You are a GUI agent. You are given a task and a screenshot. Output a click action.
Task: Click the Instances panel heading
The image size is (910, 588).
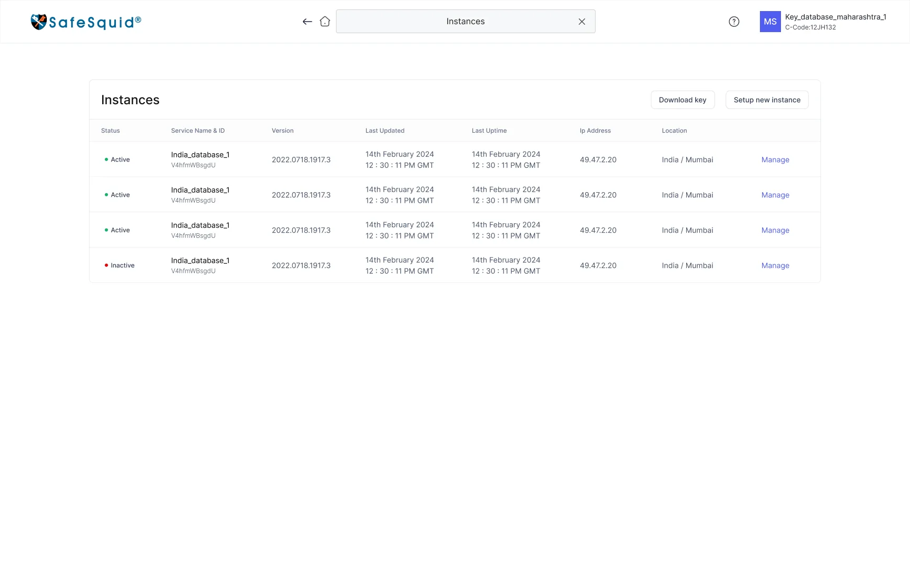pos(130,100)
